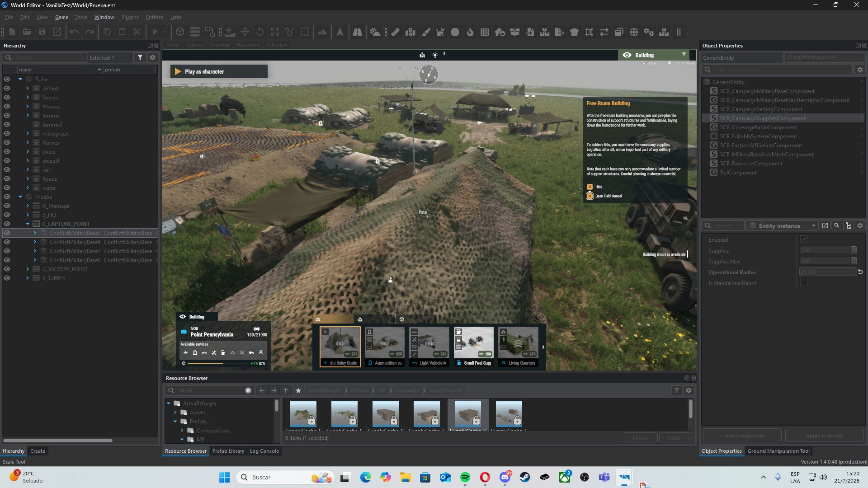The width and height of the screenshot is (868, 488).
Task: Select the Translate tool in the toolbar
Action: [x=245, y=32]
